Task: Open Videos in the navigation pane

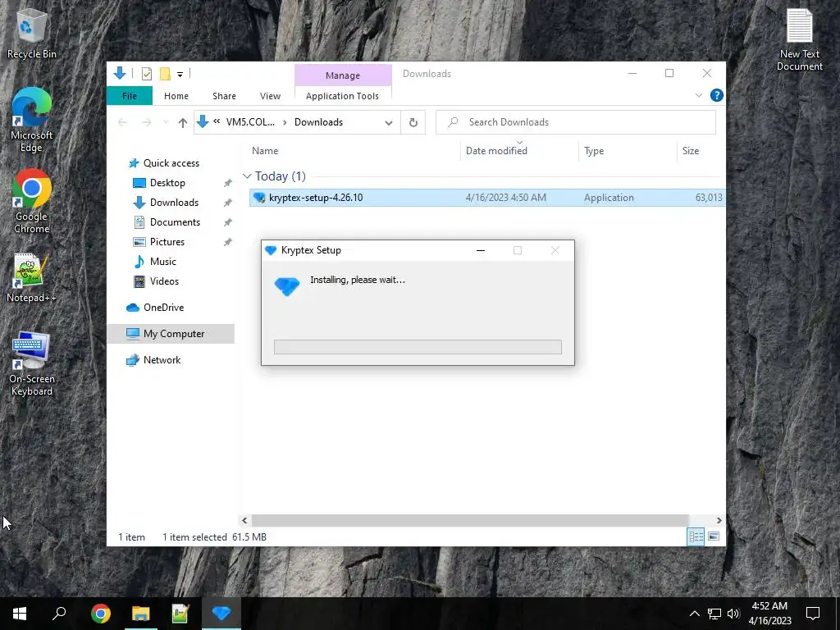Action: coord(164,281)
